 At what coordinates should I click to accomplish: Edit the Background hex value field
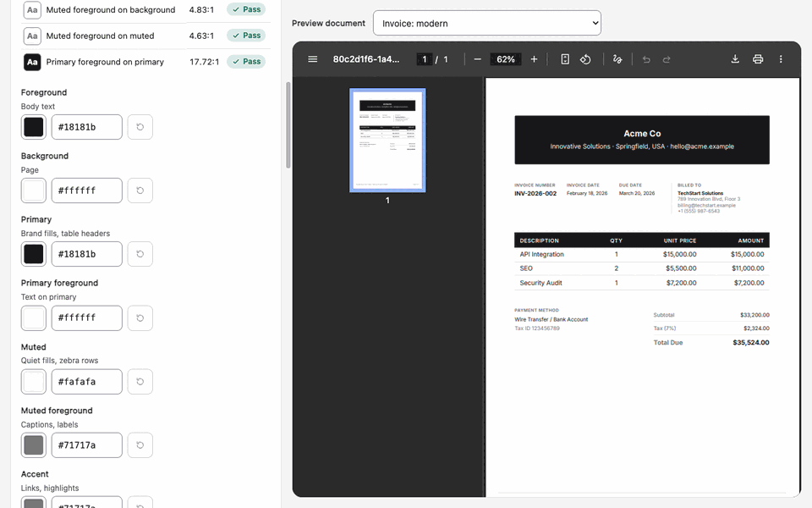[x=86, y=190]
